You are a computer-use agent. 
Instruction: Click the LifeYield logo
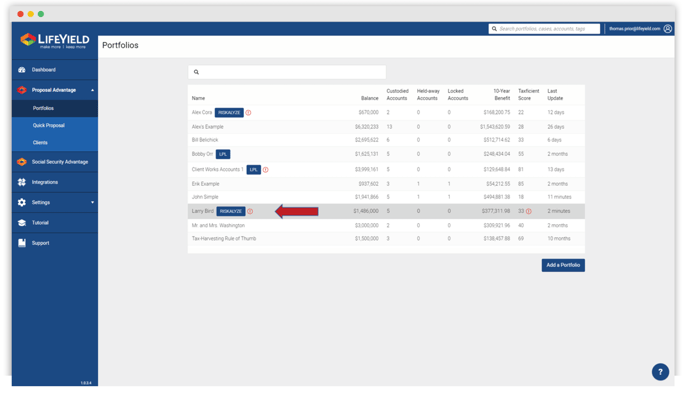(x=54, y=40)
